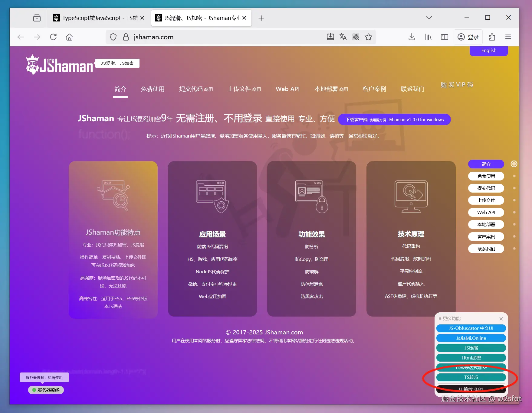The height and width of the screenshot is (413, 532).
Task: Switch site language to English
Action: tap(489, 51)
